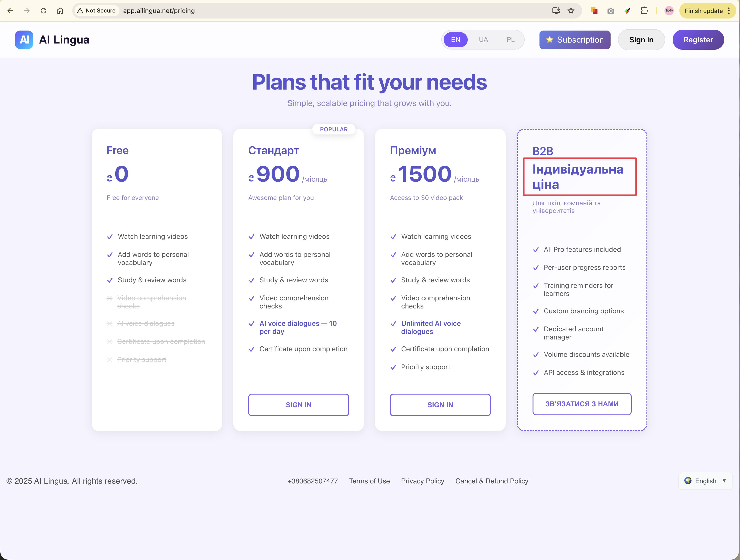Click the Not Secure site info indicator
Screen dimensions: 740x560
point(96,11)
